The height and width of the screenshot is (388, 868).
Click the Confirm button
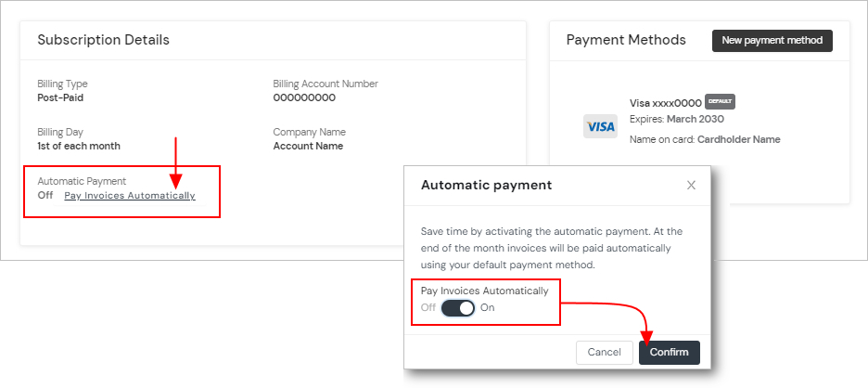point(669,353)
